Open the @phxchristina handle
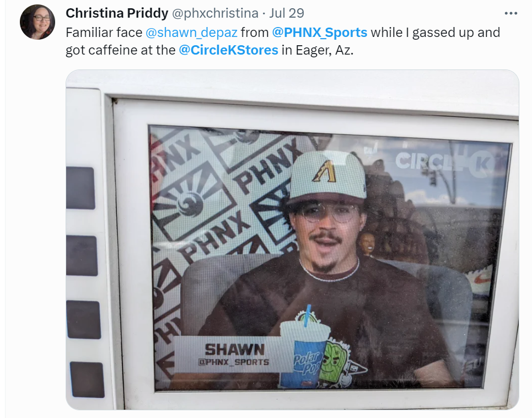The height and width of the screenshot is (418, 532). point(215,13)
